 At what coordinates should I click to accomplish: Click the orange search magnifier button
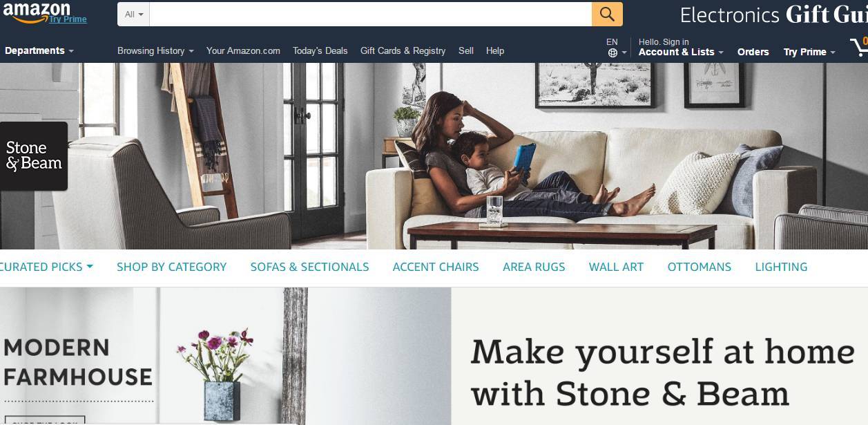[607, 14]
